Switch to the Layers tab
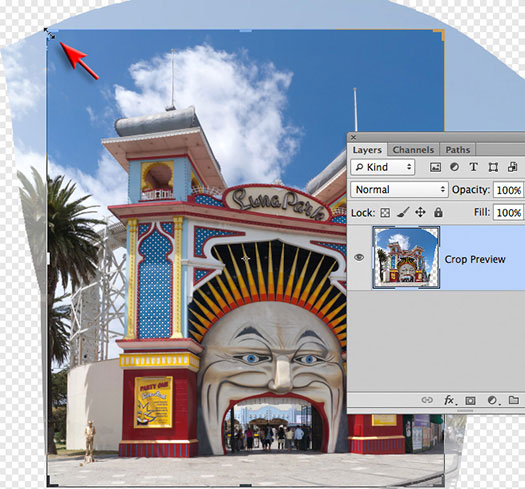 click(367, 150)
